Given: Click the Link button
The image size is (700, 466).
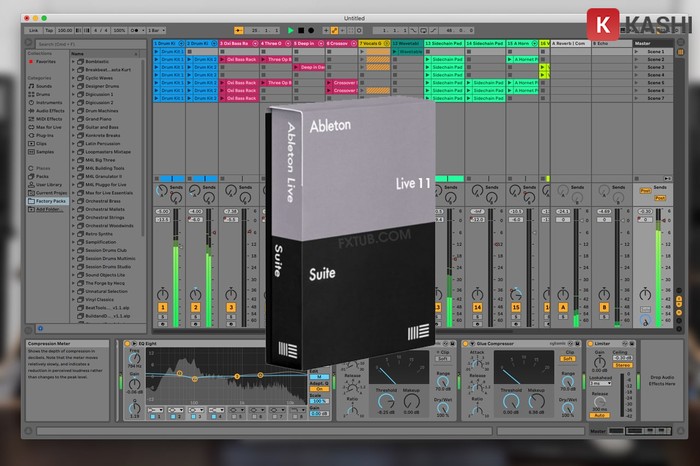Looking at the screenshot, I should 33,30.
